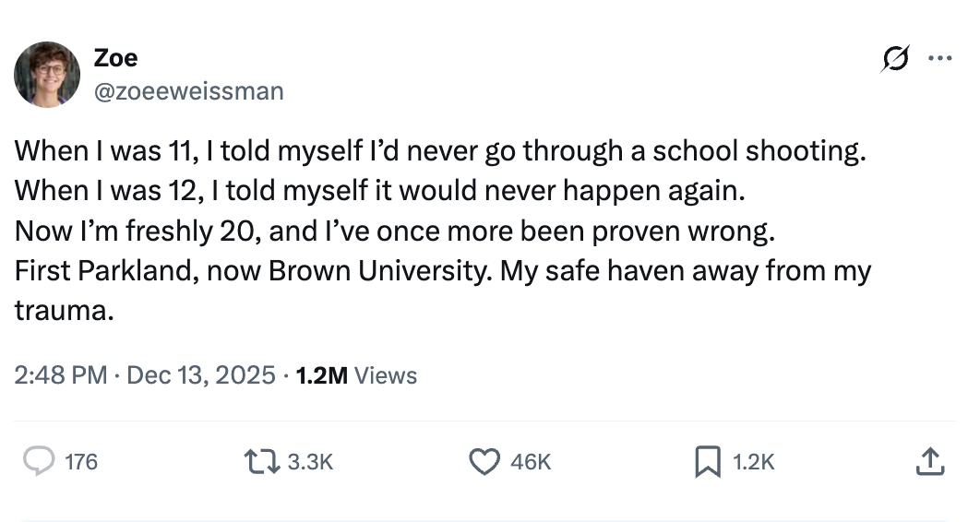Image resolution: width=980 pixels, height=522 pixels.
Task: Click the 3.3K reposts count
Action: (x=310, y=461)
